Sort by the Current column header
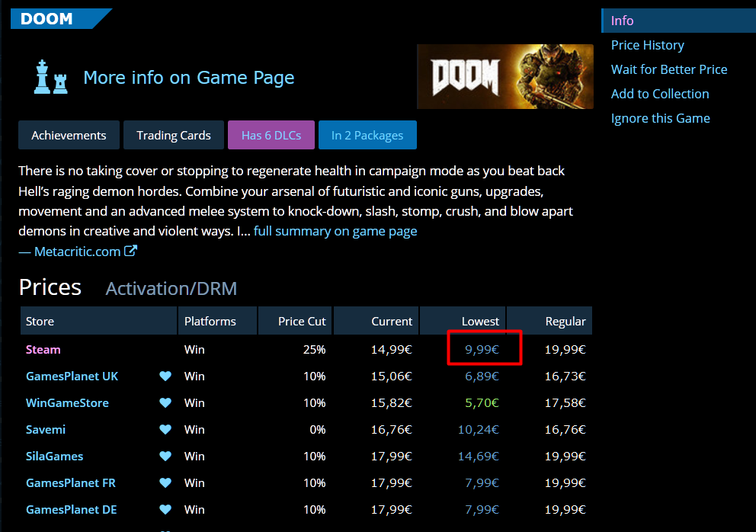 [376, 321]
